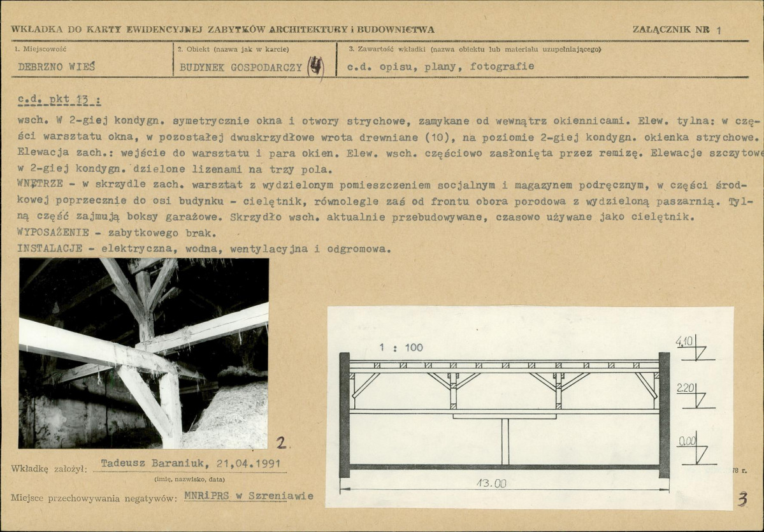Image resolution: width=764 pixels, height=532 pixels.
Task: Click handwritten number 3 beside the drawing
Action: point(742,499)
